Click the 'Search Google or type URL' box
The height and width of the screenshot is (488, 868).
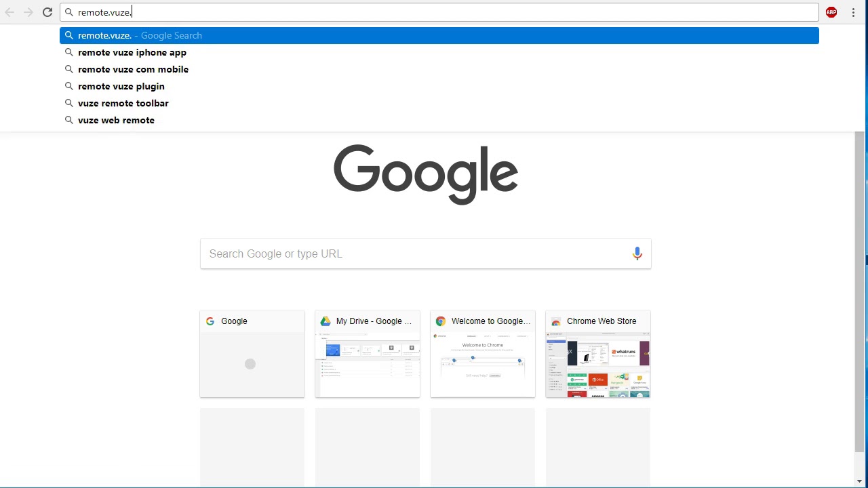(426, 253)
